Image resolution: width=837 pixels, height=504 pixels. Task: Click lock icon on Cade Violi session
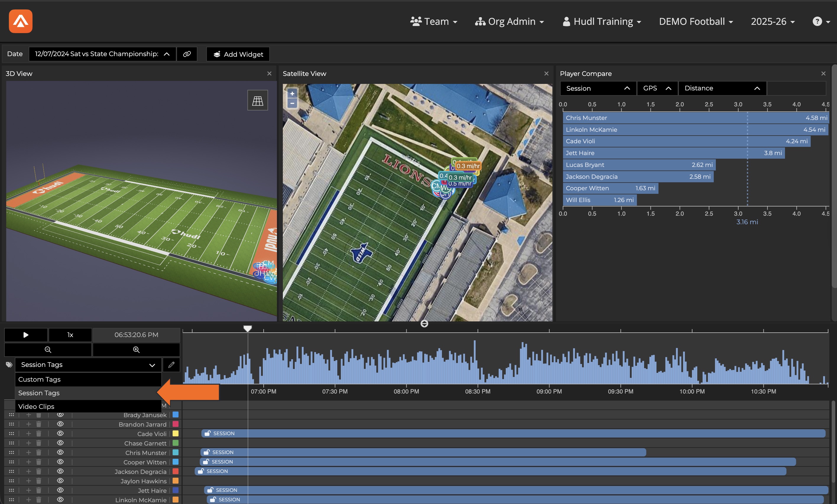pyautogui.click(x=207, y=433)
